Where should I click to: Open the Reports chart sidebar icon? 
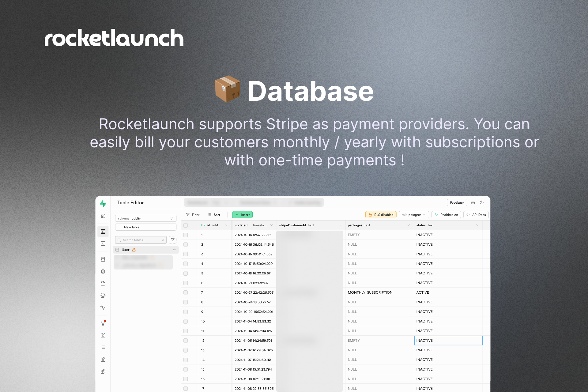click(103, 335)
